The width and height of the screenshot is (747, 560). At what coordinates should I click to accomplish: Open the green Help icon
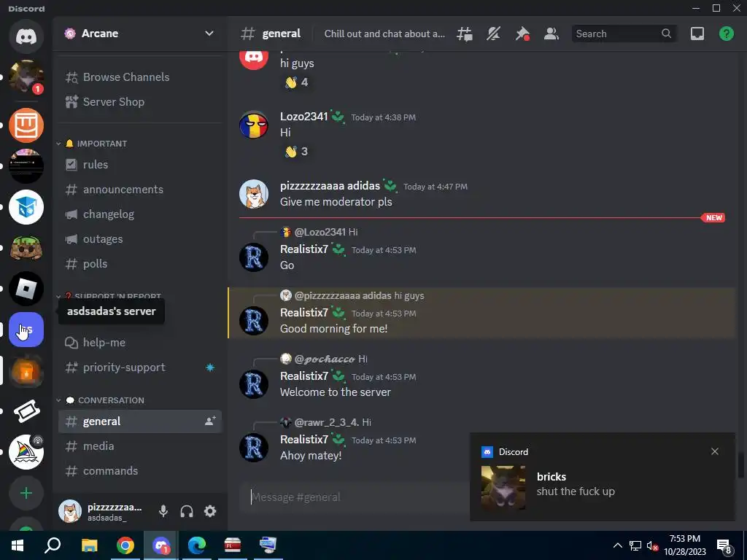[726, 34]
